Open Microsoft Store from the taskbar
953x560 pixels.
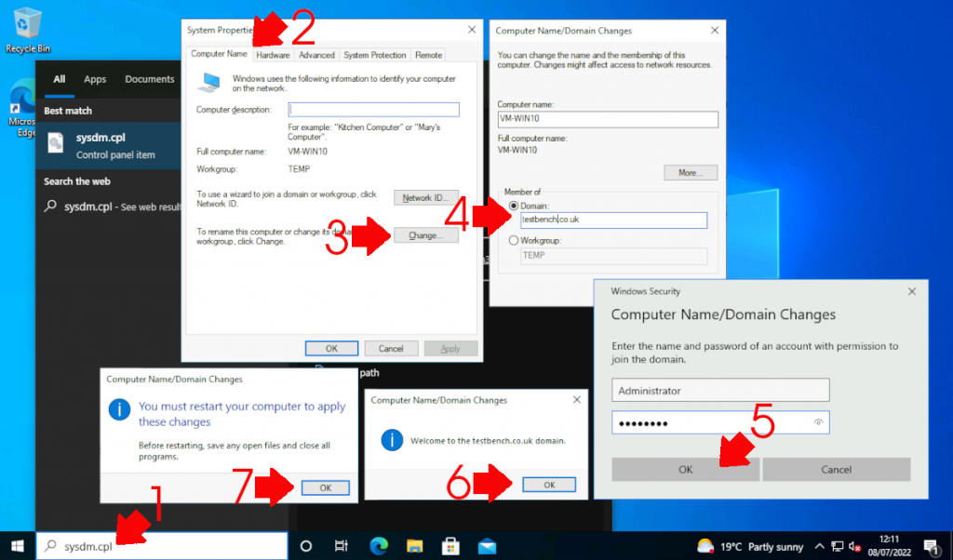pos(451,546)
